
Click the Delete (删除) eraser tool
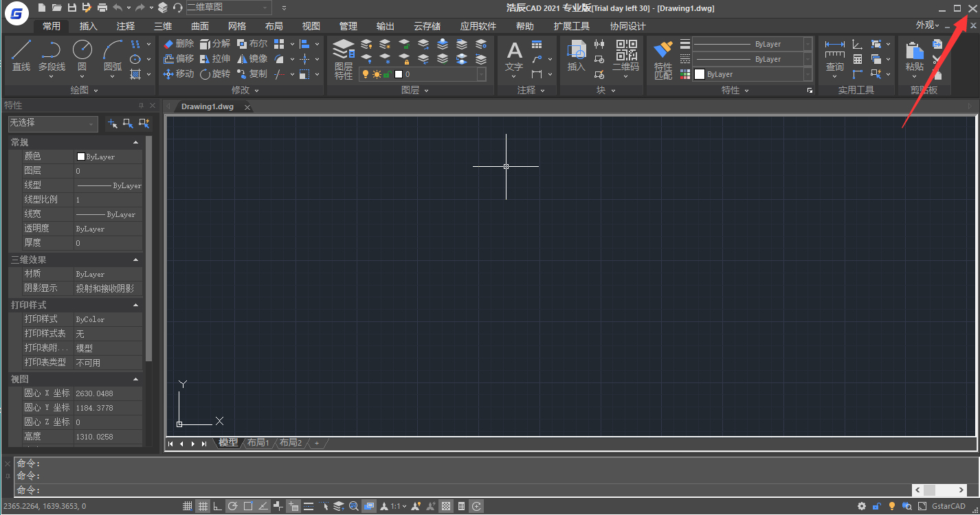pyautogui.click(x=179, y=44)
